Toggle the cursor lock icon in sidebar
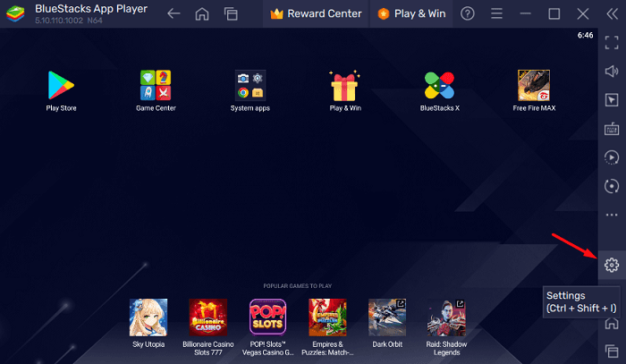This screenshot has width=626, height=364. pyautogui.click(x=612, y=100)
